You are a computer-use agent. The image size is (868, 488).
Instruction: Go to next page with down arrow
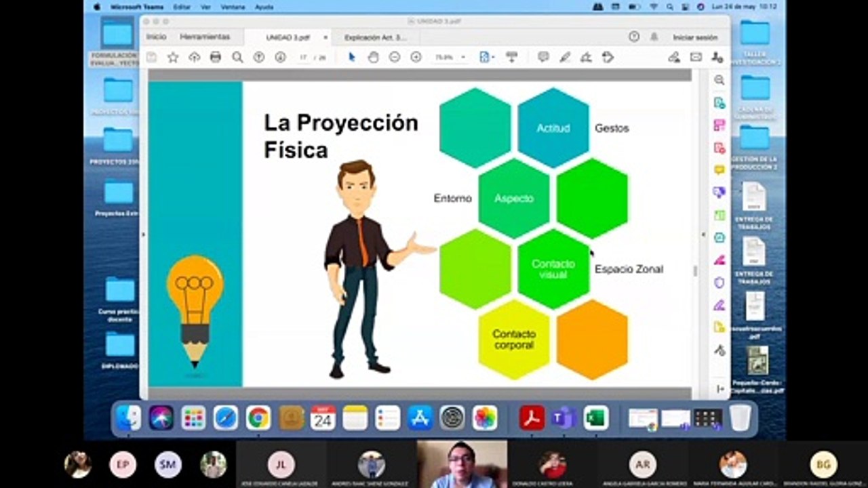click(x=280, y=58)
